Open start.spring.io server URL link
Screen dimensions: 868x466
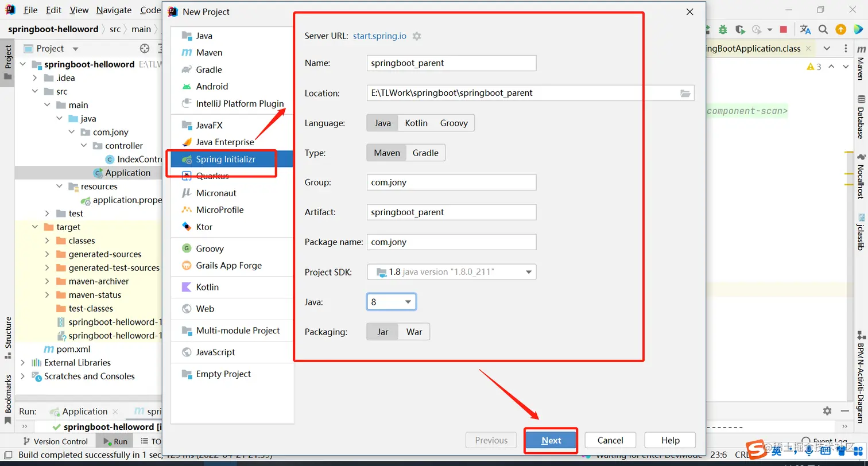pos(379,36)
